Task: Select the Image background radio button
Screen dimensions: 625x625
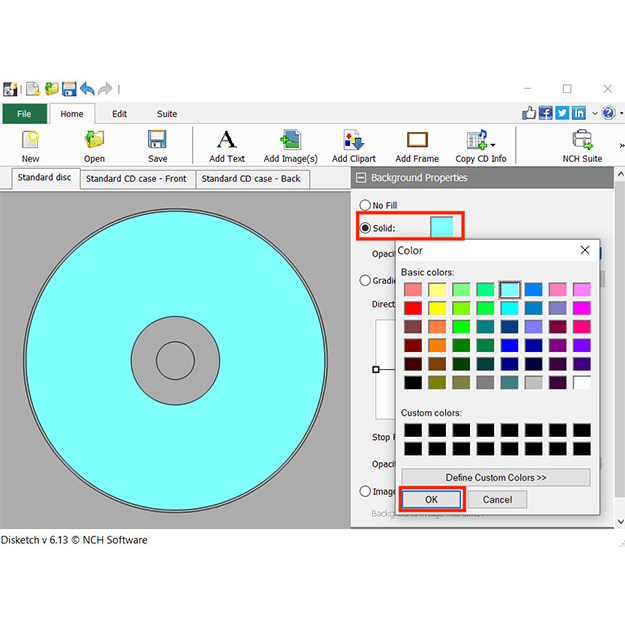Action: click(365, 491)
